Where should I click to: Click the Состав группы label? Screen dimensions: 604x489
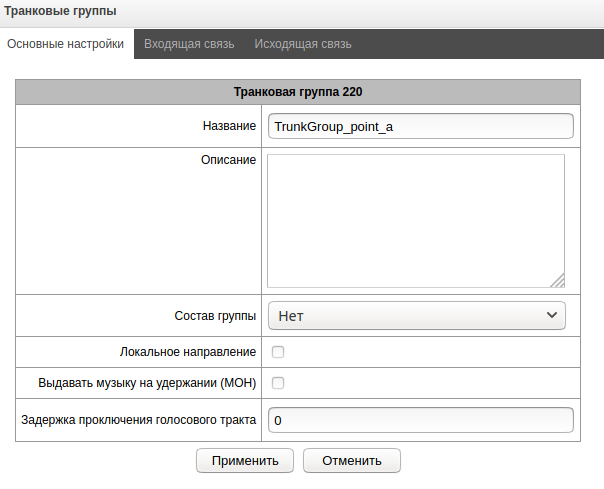(215, 316)
